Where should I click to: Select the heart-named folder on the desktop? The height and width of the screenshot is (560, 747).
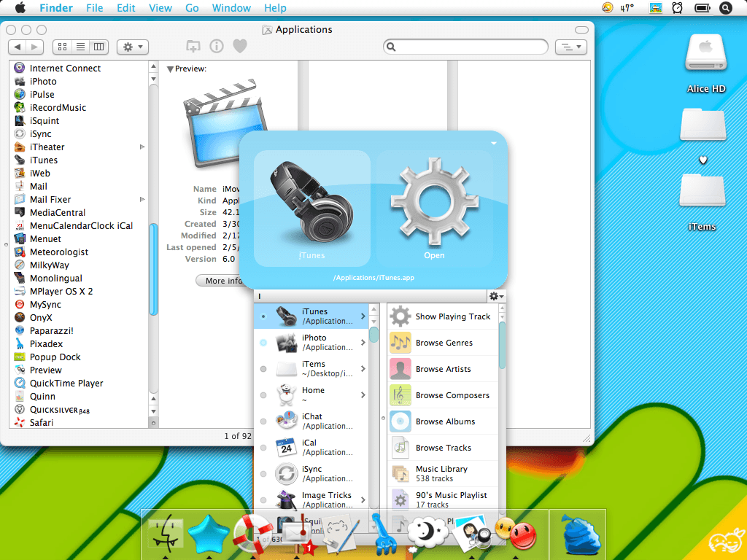[x=703, y=125]
